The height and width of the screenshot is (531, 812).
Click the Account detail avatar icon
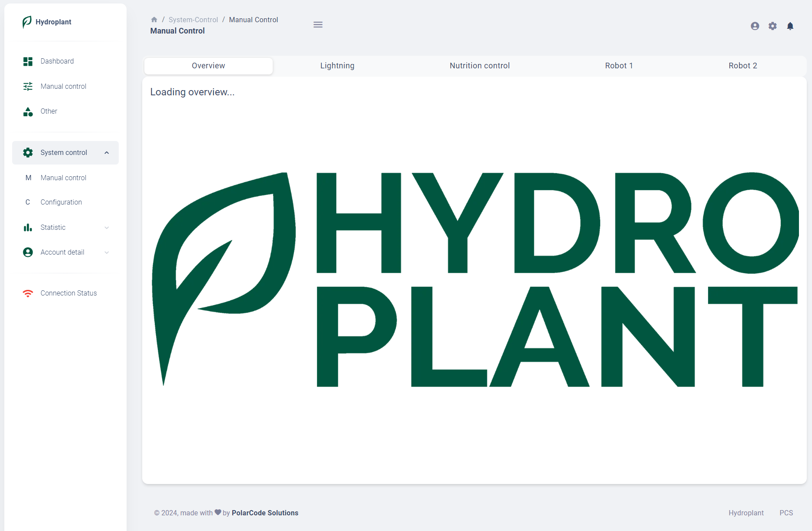27,252
